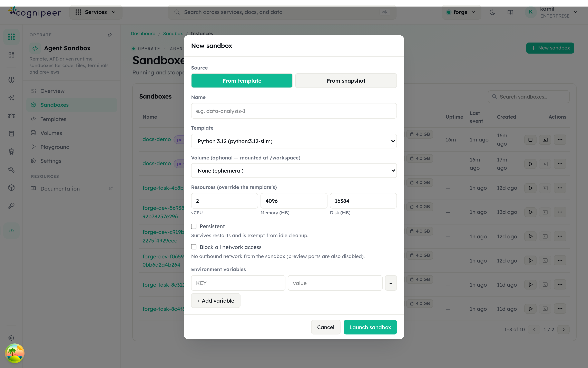The image size is (588, 368).
Task: Expand the Services menu
Action: point(96,12)
